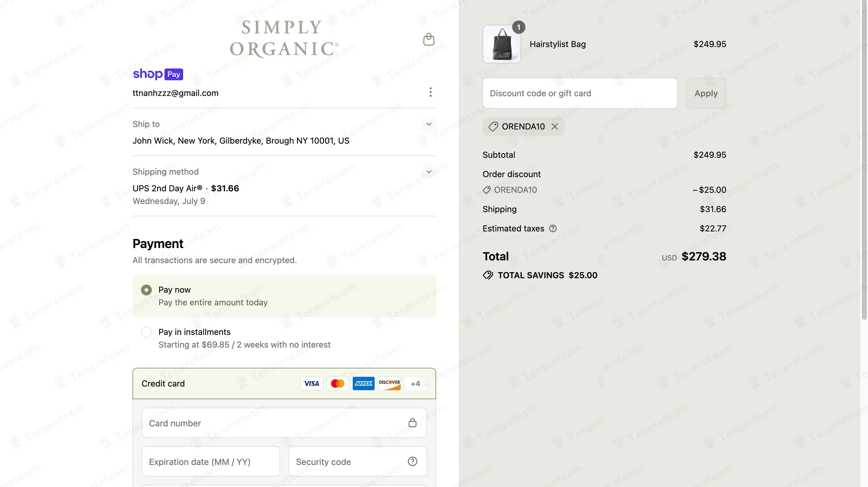Click the Shop Pay logo
Screen dimensions: 868x487
[158, 74]
